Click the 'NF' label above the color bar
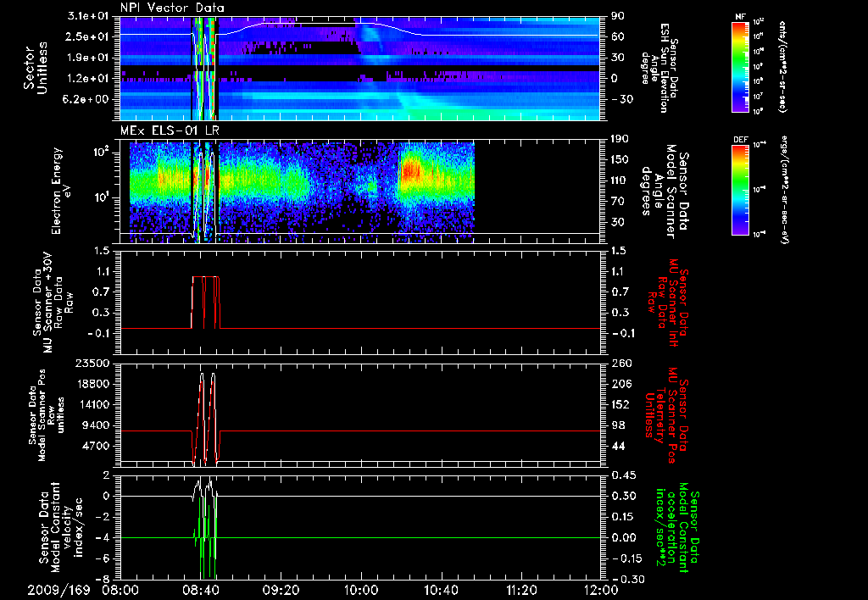 [740, 17]
